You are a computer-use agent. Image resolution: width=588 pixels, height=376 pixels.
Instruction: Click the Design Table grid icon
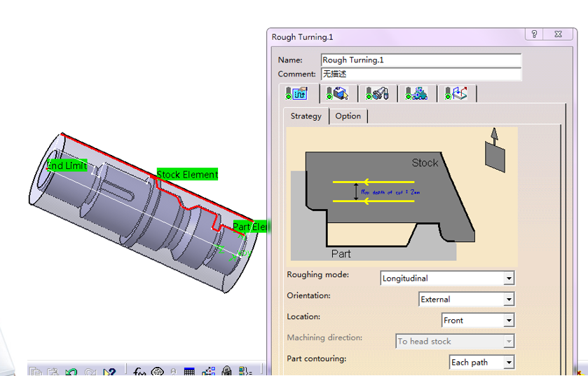tap(190, 371)
